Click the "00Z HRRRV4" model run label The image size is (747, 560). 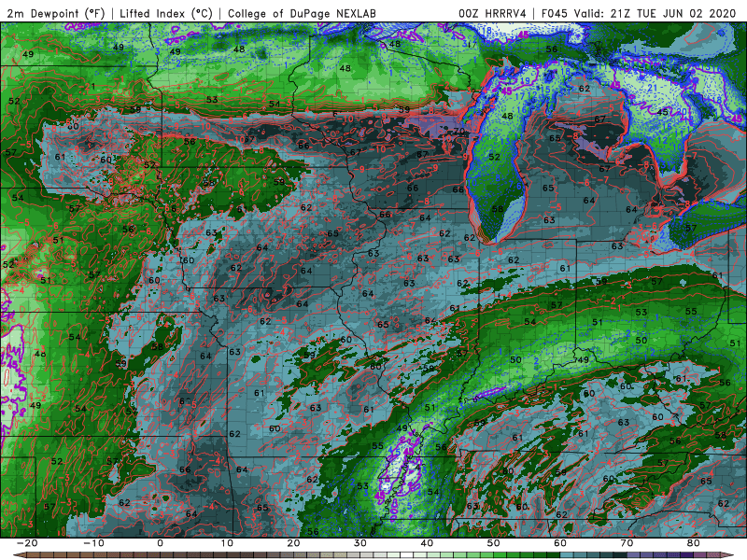tap(492, 13)
